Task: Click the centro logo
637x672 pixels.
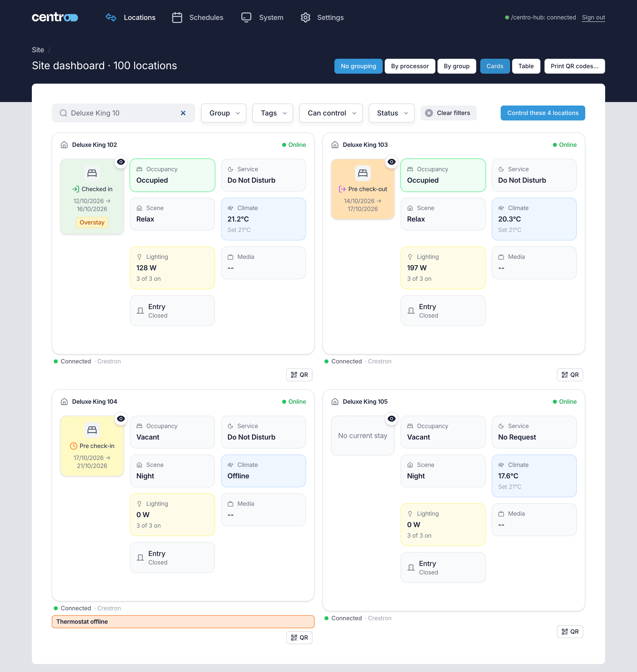Action: point(55,17)
